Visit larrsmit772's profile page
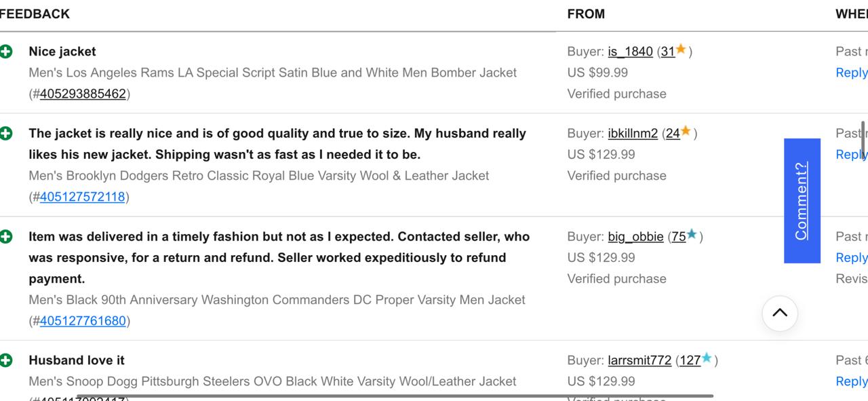The width and height of the screenshot is (868, 401). pos(639,360)
